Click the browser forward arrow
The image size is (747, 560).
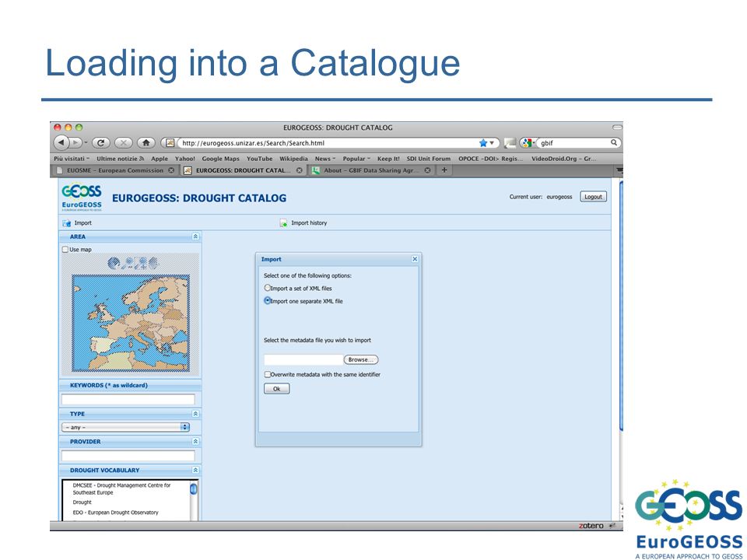tap(75, 142)
